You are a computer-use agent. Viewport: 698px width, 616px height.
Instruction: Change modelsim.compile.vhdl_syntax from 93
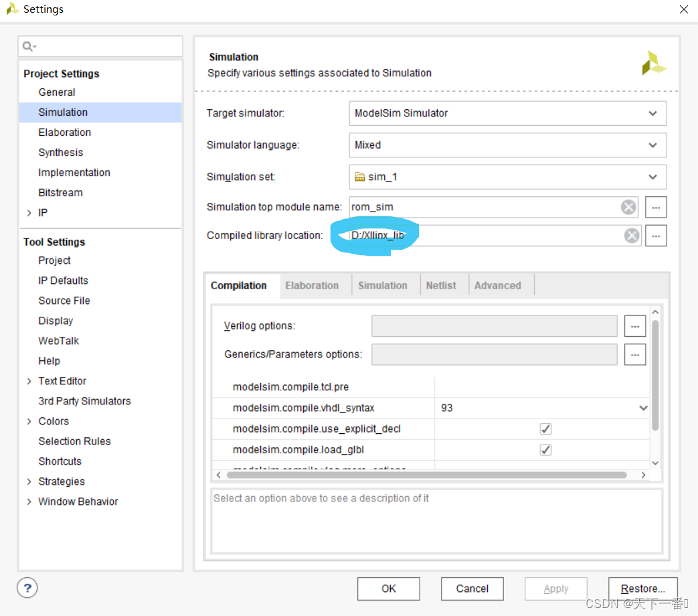[643, 408]
